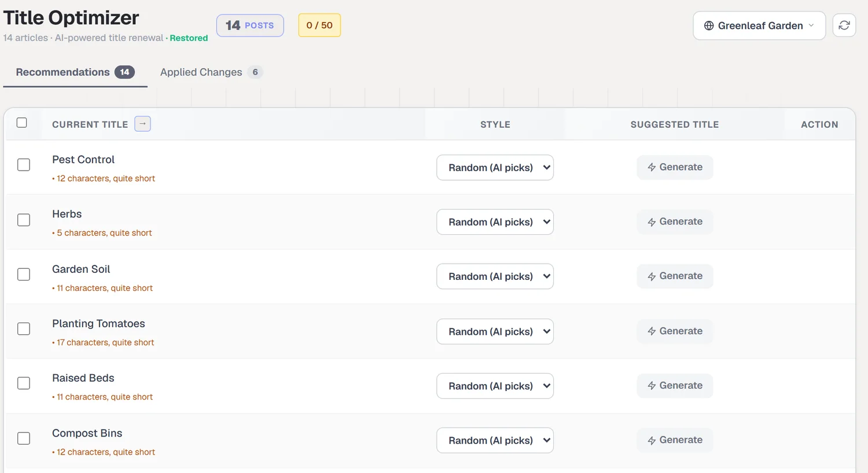Click the Restored status label
The width and height of the screenshot is (868, 473).
click(x=189, y=38)
